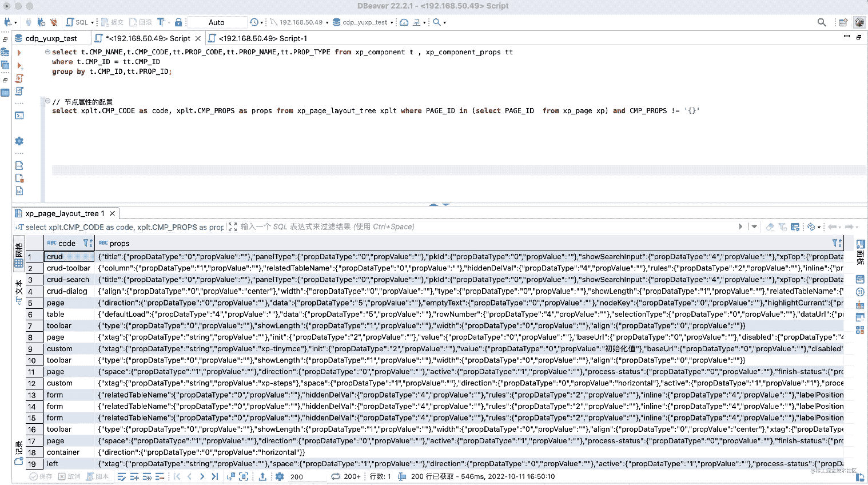This screenshot has width=868, height=485.
Task: Click the clear filter eraser icon
Action: (x=770, y=226)
